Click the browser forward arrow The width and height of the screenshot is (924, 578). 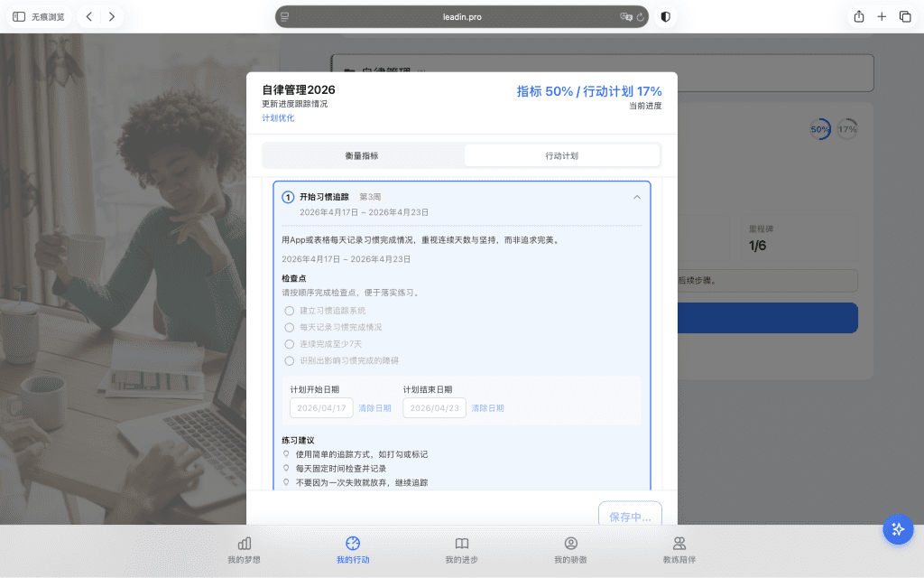tap(111, 16)
